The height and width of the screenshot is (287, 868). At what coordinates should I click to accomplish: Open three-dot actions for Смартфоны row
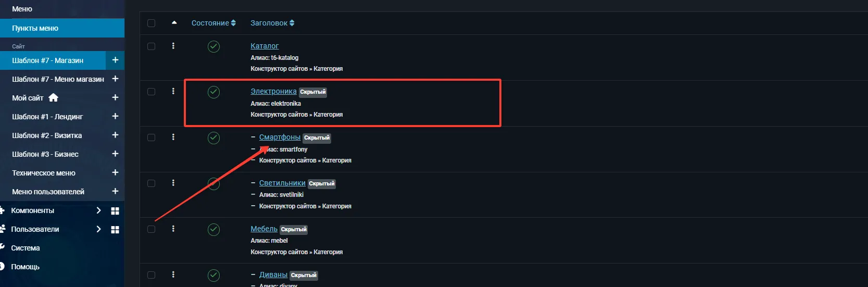173,138
